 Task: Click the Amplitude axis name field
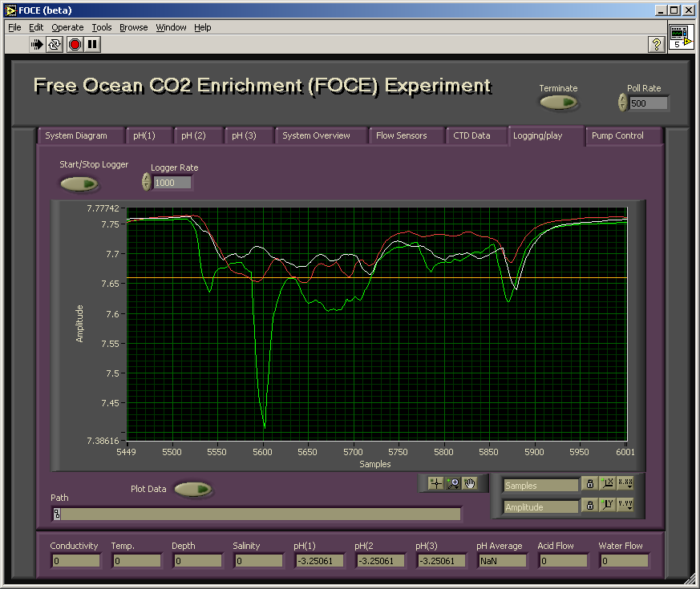click(541, 507)
